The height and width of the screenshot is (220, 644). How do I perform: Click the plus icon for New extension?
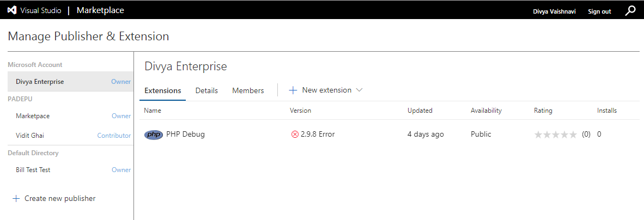293,90
